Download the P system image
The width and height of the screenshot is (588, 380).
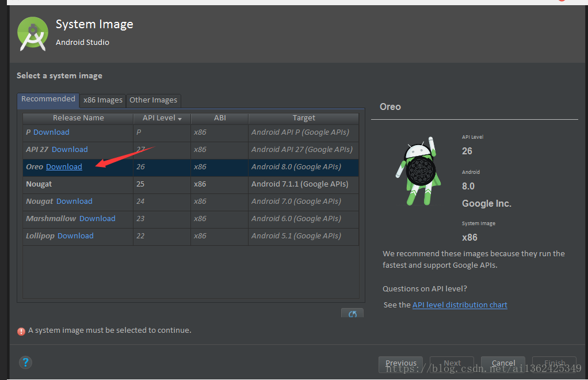click(51, 132)
